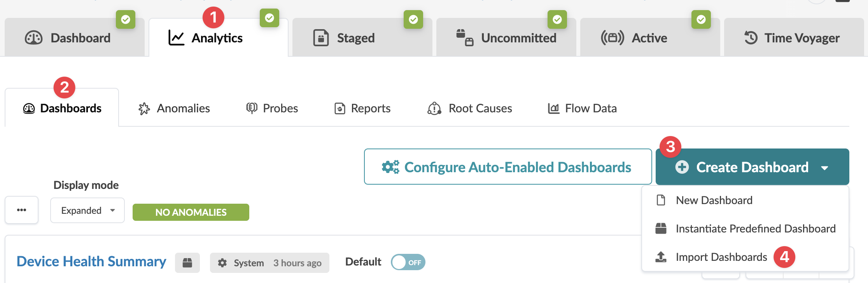Switch to the Anomalies tab
Screen dimensions: 868x283
(174, 108)
